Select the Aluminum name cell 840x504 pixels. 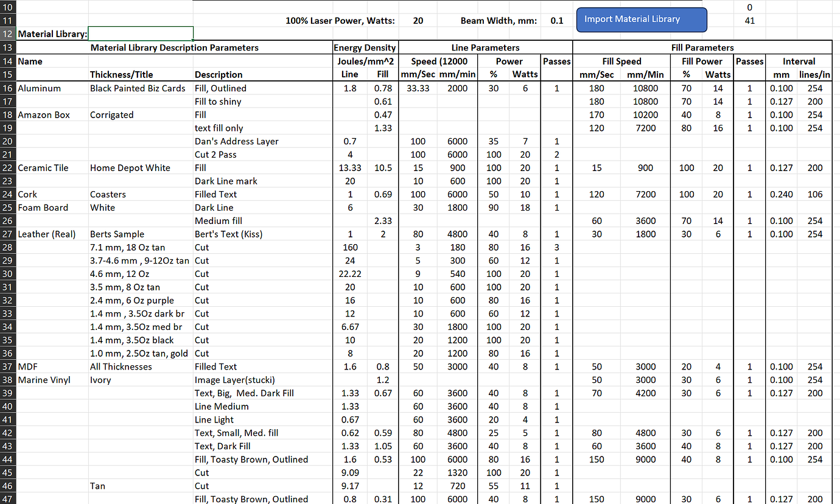coord(52,88)
